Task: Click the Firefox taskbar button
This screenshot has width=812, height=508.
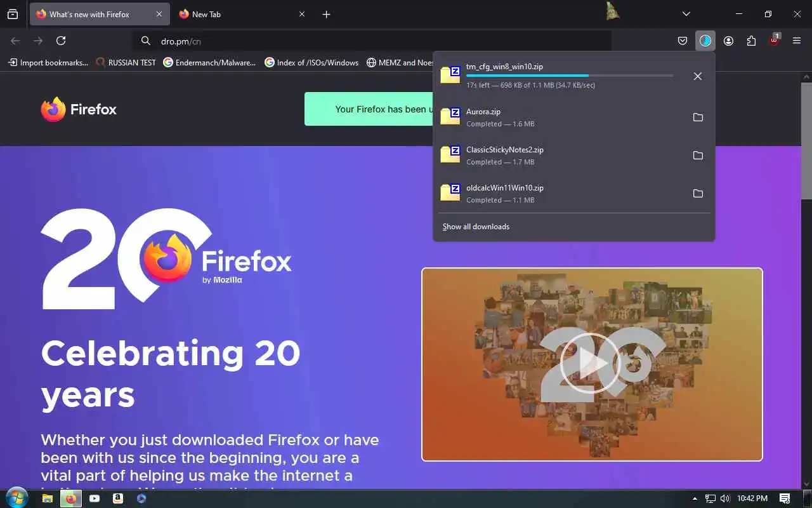Action: tap(70, 498)
